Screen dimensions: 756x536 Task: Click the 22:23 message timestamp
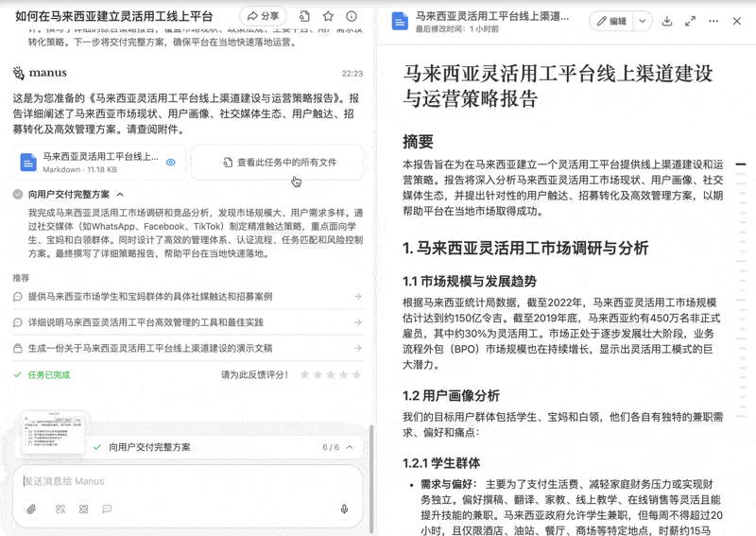[352, 74]
